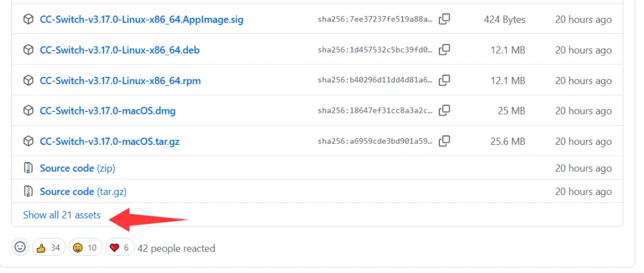This screenshot has width=644, height=273.
Task: Click zip file icon beside Source code (zip)
Action: coord(28,168)
